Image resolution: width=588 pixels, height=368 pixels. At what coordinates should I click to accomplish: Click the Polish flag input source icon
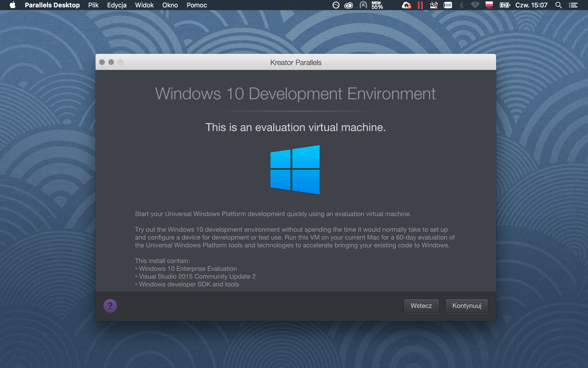489,5
